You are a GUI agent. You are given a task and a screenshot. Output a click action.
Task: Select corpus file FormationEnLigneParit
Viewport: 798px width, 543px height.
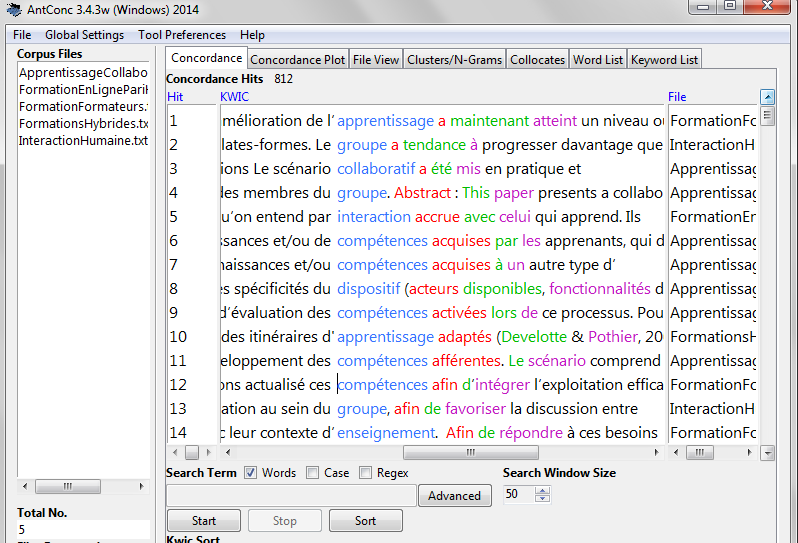(x=83, y=90)
